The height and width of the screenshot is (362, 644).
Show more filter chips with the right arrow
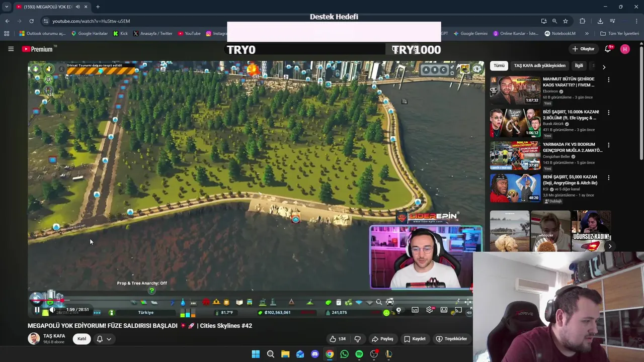(x=604, y=67)
